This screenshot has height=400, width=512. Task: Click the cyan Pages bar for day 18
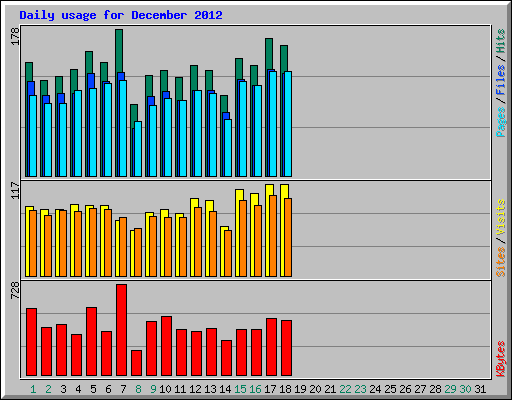click(x=288, y=124)
